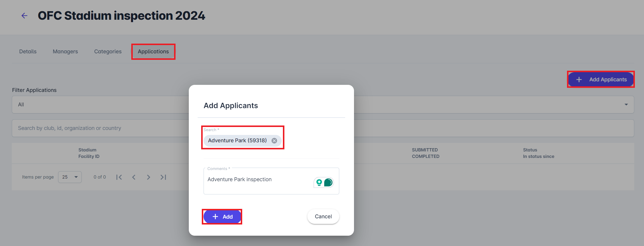Remove the Adventure Park (59318) chip
The image size is (644, 246).
coord(274,141)
